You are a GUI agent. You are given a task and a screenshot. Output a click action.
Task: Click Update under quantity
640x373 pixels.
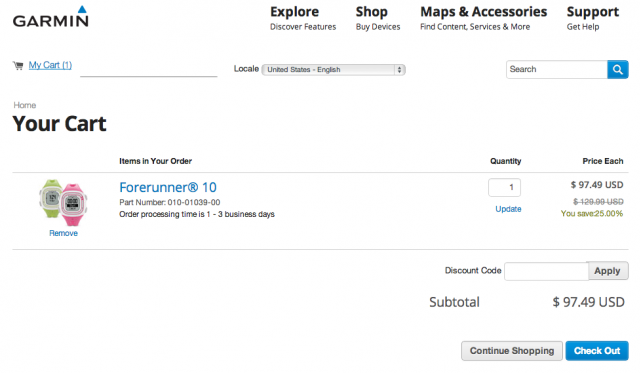[508, 209]
